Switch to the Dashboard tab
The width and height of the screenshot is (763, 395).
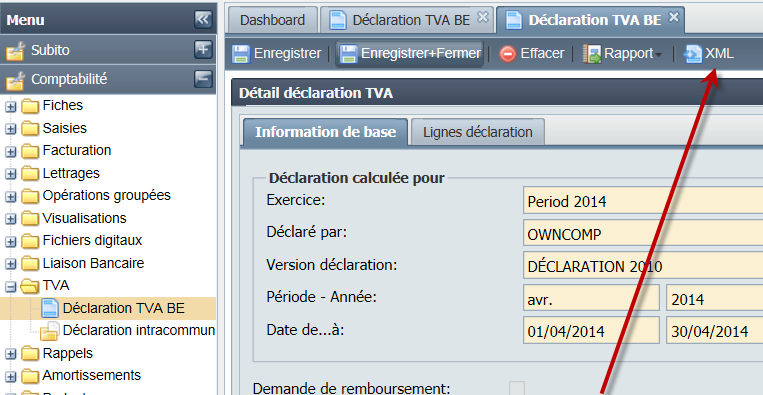[272, 20]
